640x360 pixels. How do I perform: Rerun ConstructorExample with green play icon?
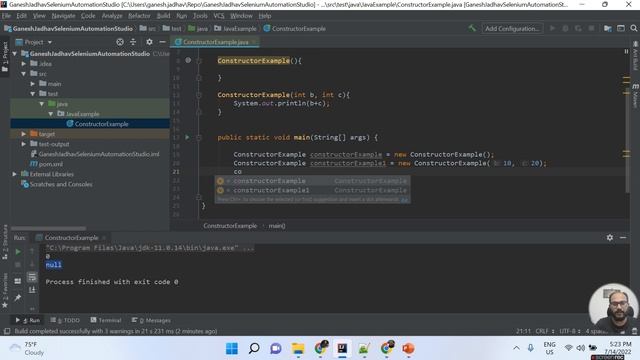point(18,252)
